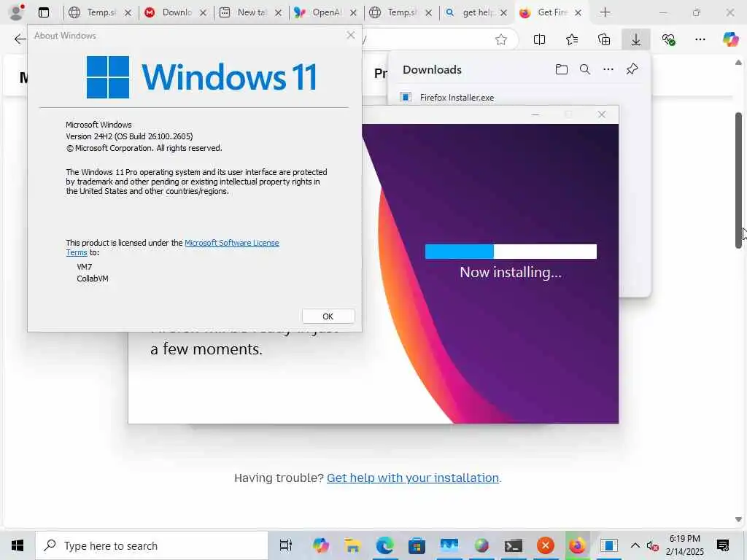Screen dimensions: 747x560
Task: Close the OpenAI tab
Action: [x=353, y=13]
